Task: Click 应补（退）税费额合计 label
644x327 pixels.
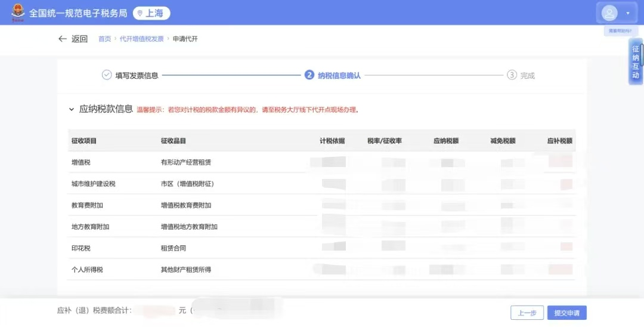Action: tap(94, 310)
